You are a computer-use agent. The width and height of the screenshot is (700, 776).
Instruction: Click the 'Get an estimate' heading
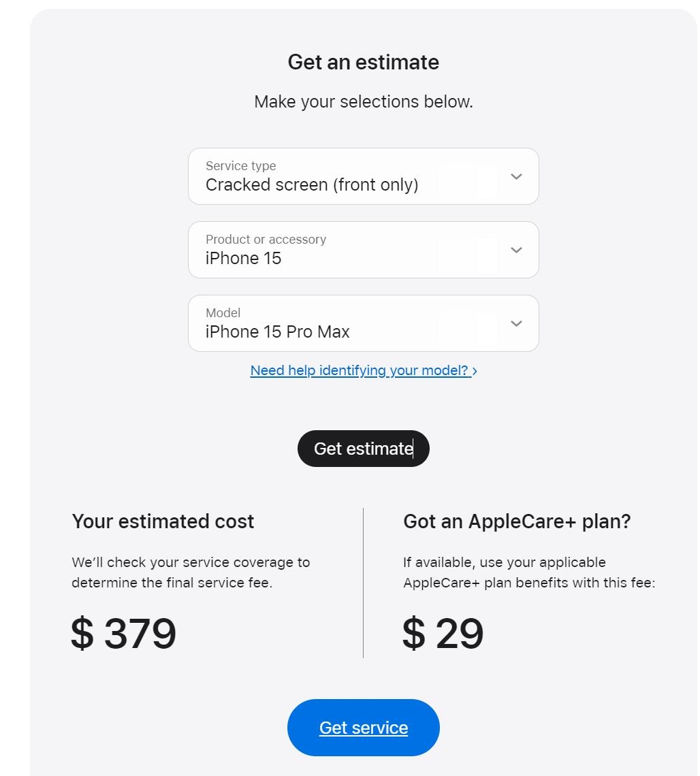pyautogui.click(x=364, y=62)
